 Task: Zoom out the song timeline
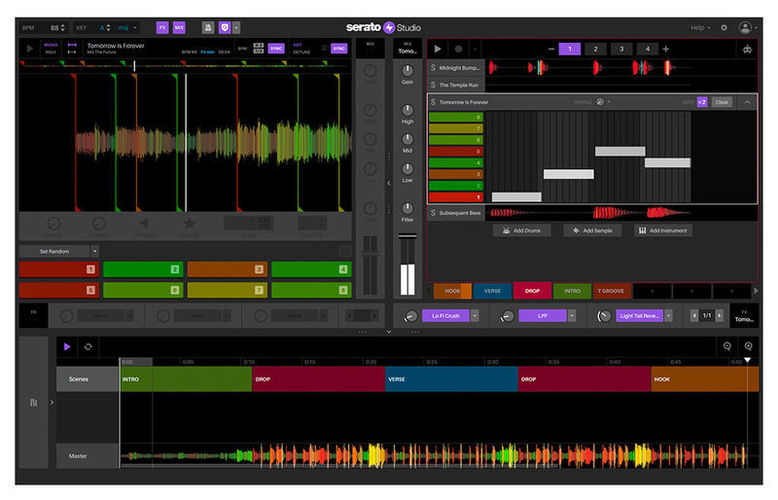[727, 347]
